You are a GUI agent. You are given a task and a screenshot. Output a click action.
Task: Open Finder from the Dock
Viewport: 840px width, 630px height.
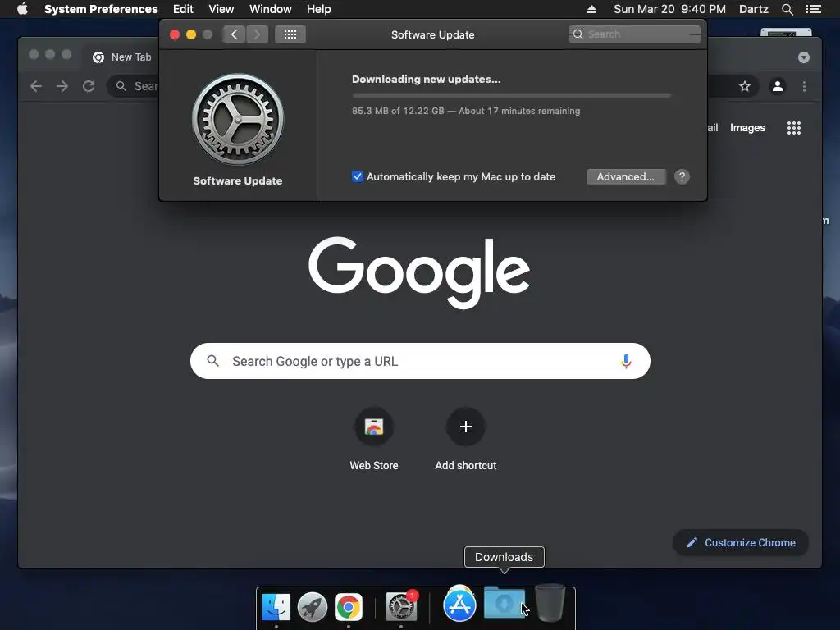click(x=276, y=607)
